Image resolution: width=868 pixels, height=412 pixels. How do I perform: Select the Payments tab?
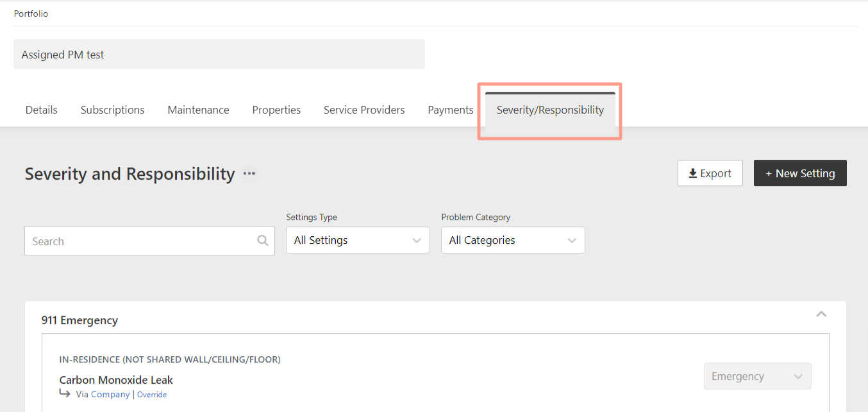pos(451,110)
